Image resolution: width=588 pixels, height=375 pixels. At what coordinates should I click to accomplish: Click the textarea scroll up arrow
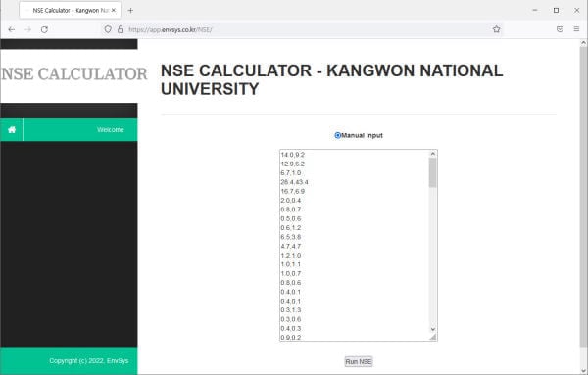433,154
